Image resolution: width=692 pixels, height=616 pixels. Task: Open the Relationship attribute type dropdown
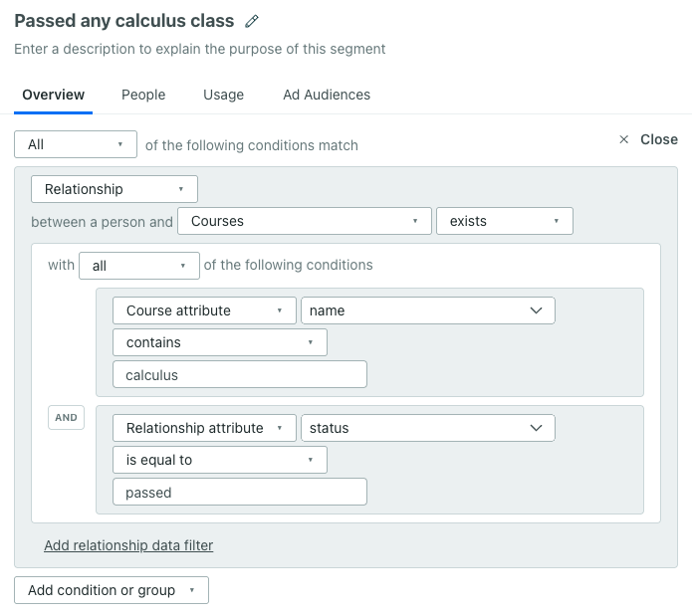[x=204, y=428]
